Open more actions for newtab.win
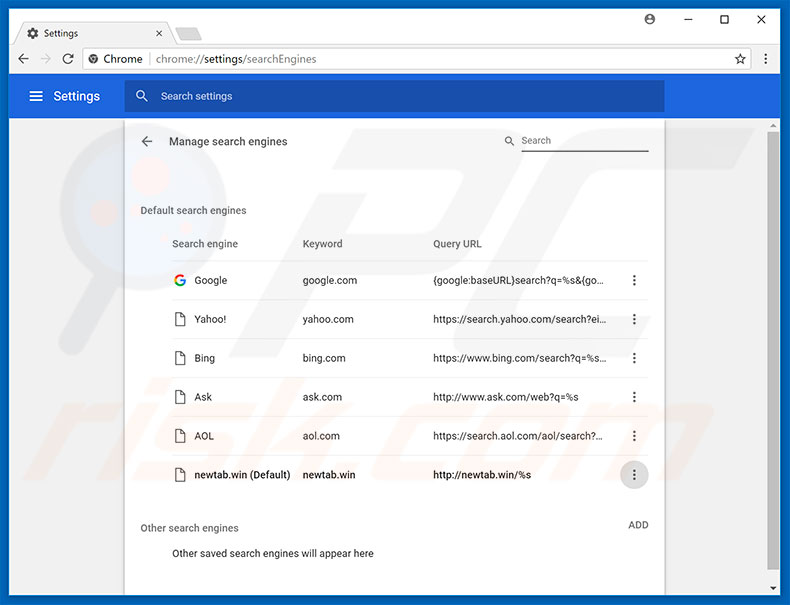 634,475
